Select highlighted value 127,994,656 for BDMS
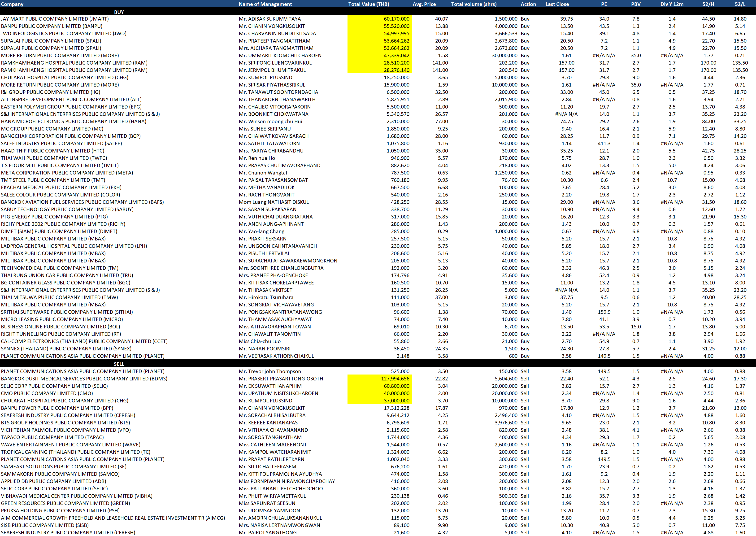 (x=395, y=379)
